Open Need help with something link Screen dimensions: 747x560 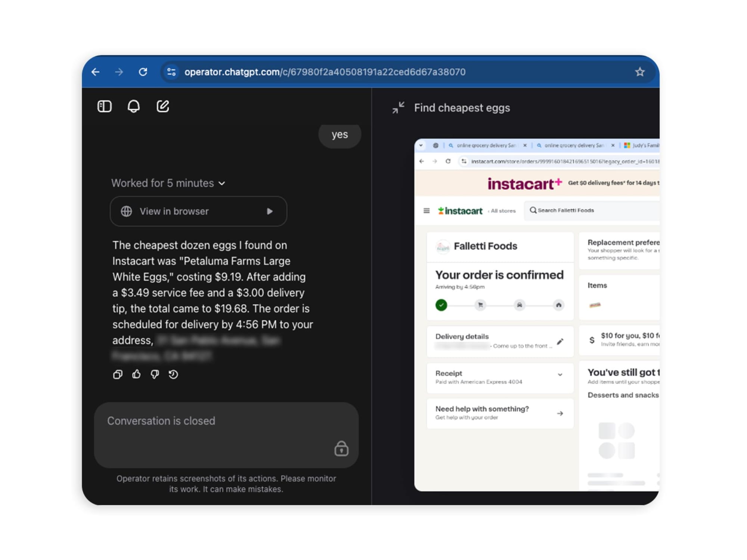(560, 413)
